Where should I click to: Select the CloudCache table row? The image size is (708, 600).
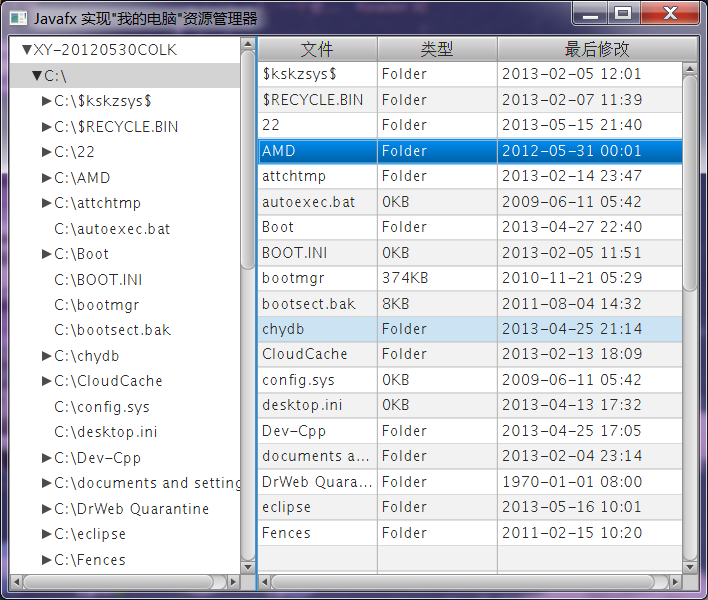click(x=470, y=354)
